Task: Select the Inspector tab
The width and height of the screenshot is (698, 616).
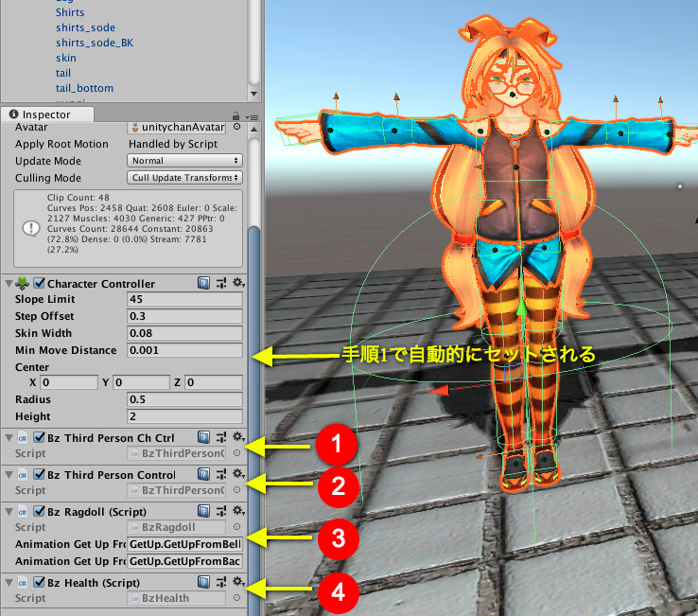Action: [47, 114]
